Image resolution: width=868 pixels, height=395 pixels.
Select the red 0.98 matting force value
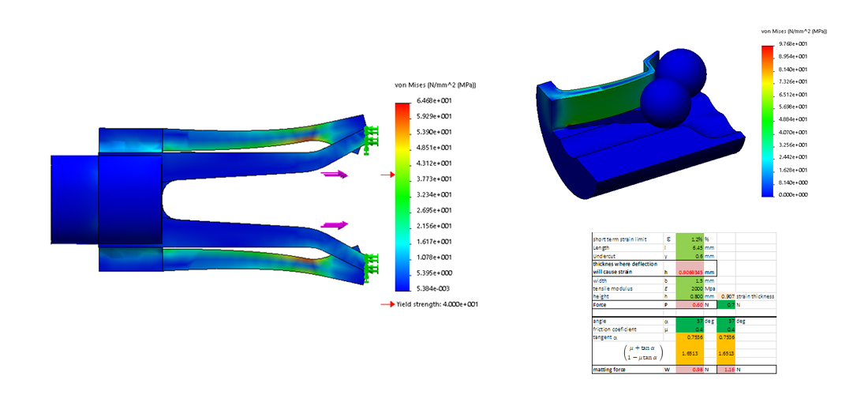click(x=690, y=370)
